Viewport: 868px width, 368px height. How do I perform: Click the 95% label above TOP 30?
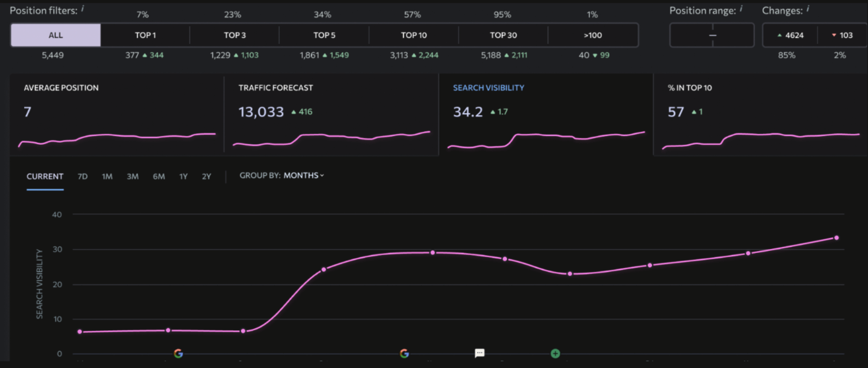(x=502, y=15)
